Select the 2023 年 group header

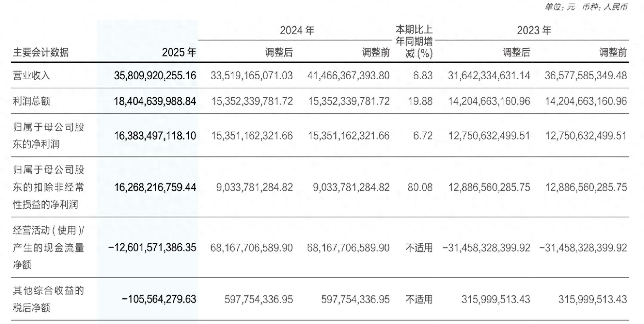click(534, 30)
